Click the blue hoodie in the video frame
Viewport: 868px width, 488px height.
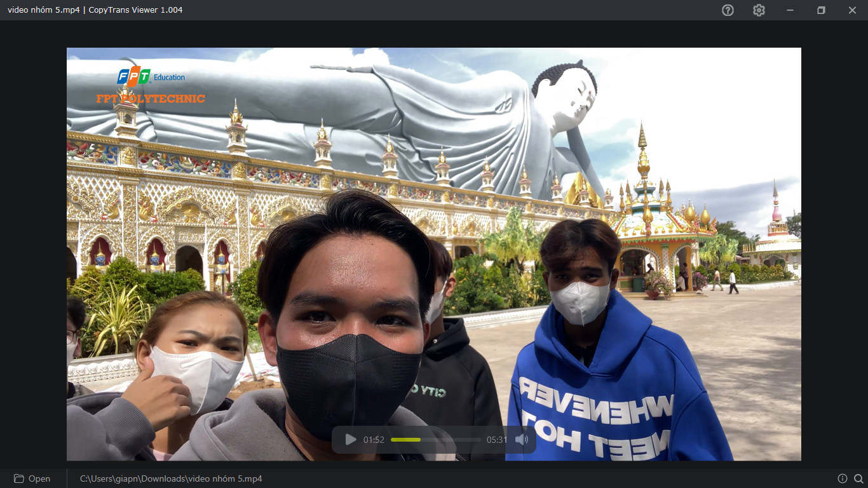[620, 388]
